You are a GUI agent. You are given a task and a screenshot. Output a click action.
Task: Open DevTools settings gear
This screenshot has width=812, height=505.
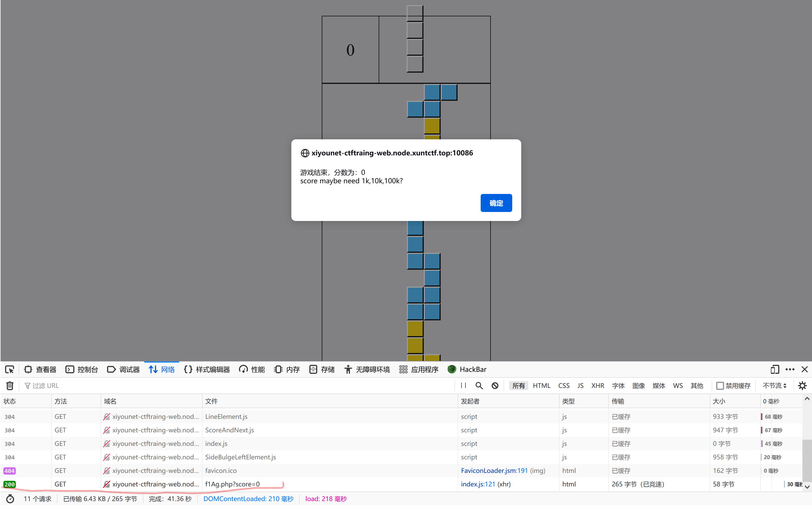click(x=802, y=385)
